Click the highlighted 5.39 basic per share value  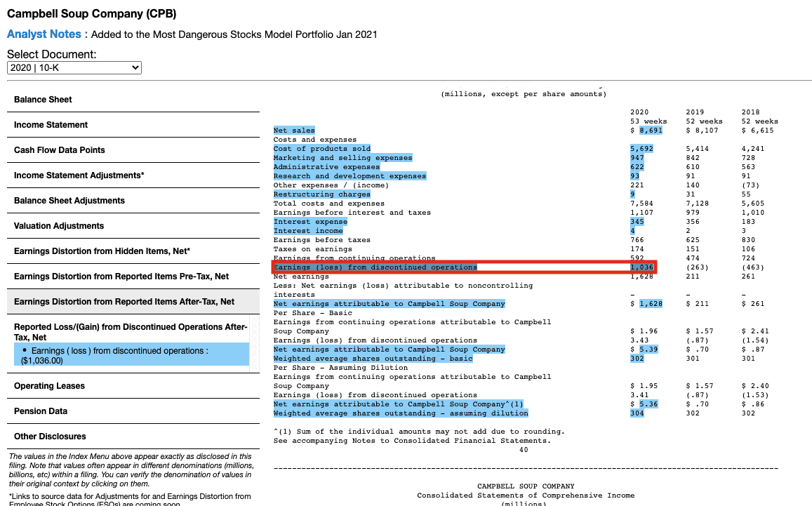point(648,349)
